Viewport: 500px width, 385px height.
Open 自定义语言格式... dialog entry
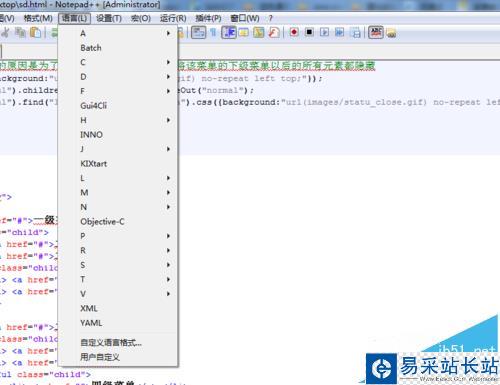118,342
